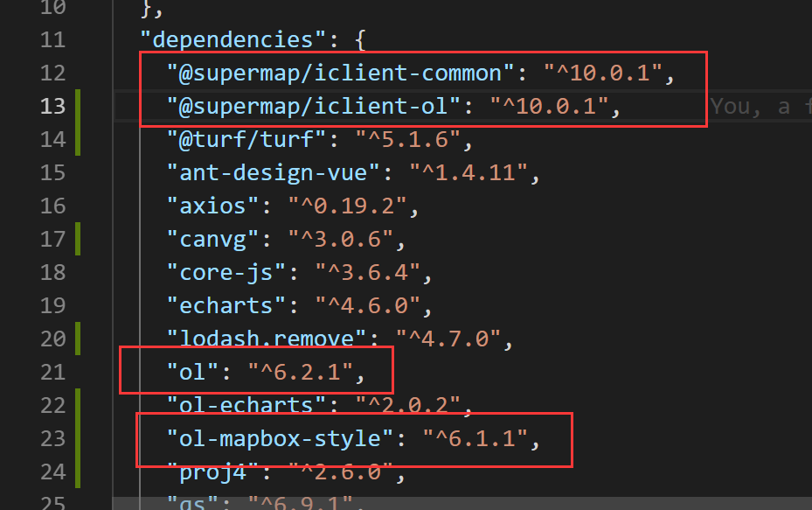The image size is (812, 510).
Task: Click the "echarts" key on line 19
Action: [226, 305]
